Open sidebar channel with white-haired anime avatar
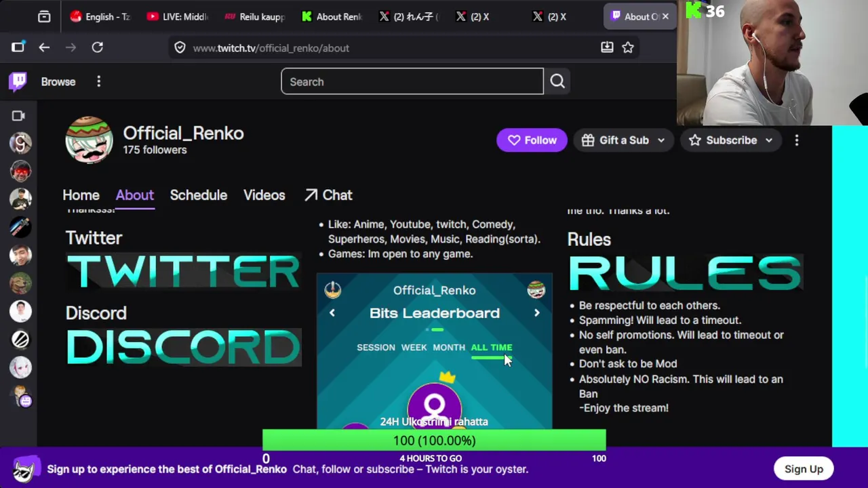868x488 pixels. [20, 367]
